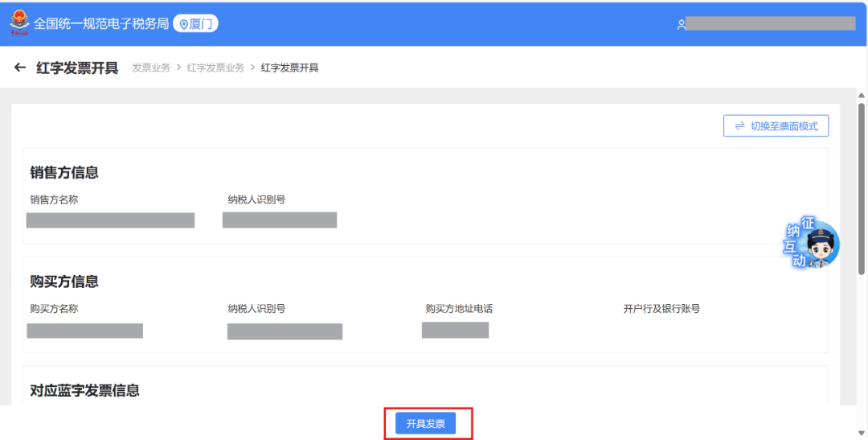The width and height of the screenshot is (868, 440).
Task: Click the 开户行及银行账号 label
Action: (x=661, y=309)
